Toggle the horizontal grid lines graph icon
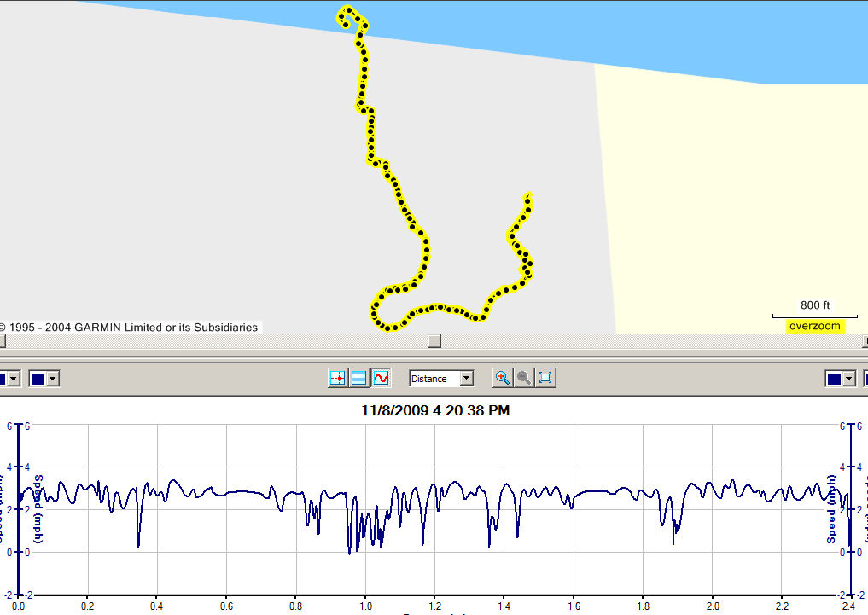This screenshot has height=615, width=868. pos(359,378)
